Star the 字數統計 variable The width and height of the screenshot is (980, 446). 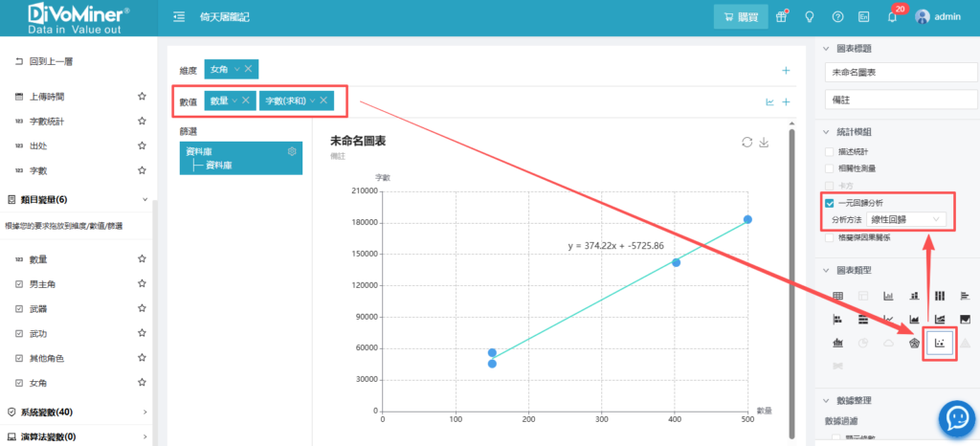[x=142, y=122]
